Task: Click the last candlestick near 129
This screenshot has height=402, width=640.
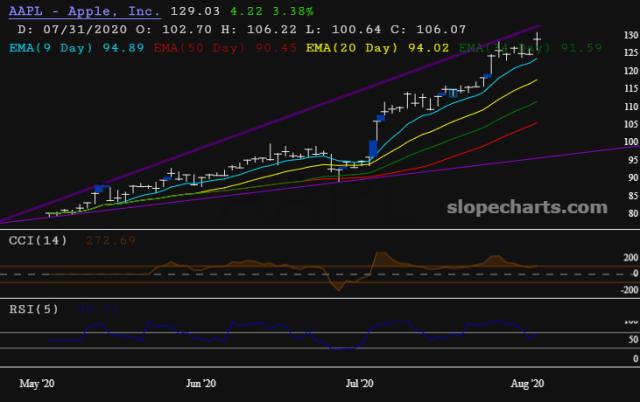Action: [x=538, y=41]
